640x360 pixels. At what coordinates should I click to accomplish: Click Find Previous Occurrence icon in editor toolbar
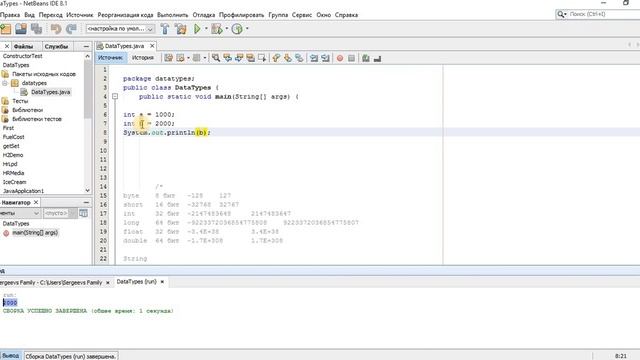[227, 58]
